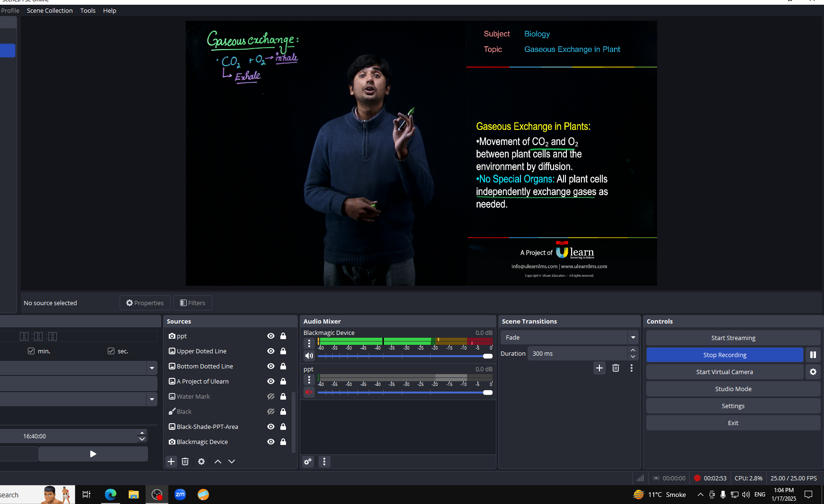Image resolution: width=824 pixels, height=504 pixels.
Task: Unlock the Bottom Dotted Line source
Action: click(283, 366)
